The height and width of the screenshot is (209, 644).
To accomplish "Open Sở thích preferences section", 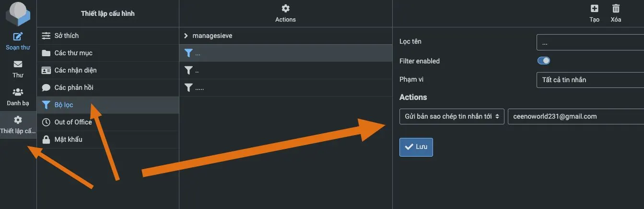I will [66, 36].
